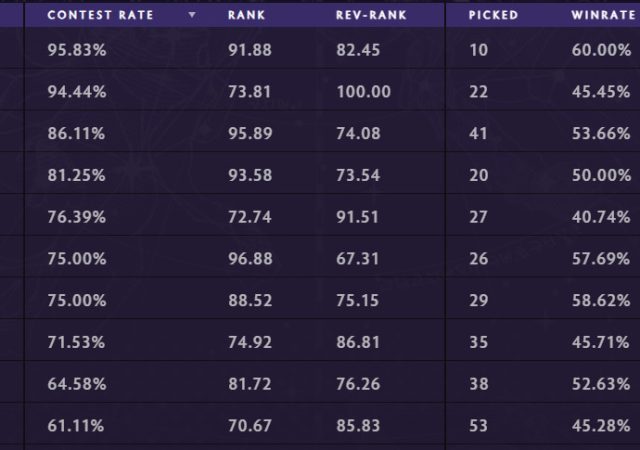Select picked count 41

478,132
